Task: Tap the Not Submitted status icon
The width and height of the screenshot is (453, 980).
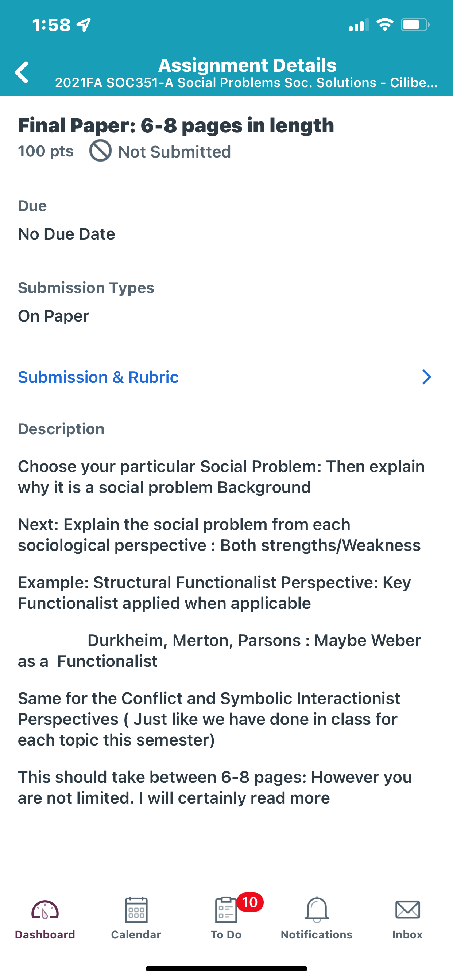Action: pyautogui.click(x=101, y=151)
